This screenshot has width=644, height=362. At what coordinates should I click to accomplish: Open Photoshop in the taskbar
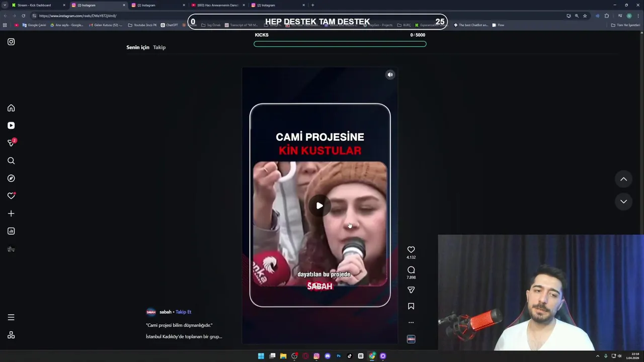339,356
